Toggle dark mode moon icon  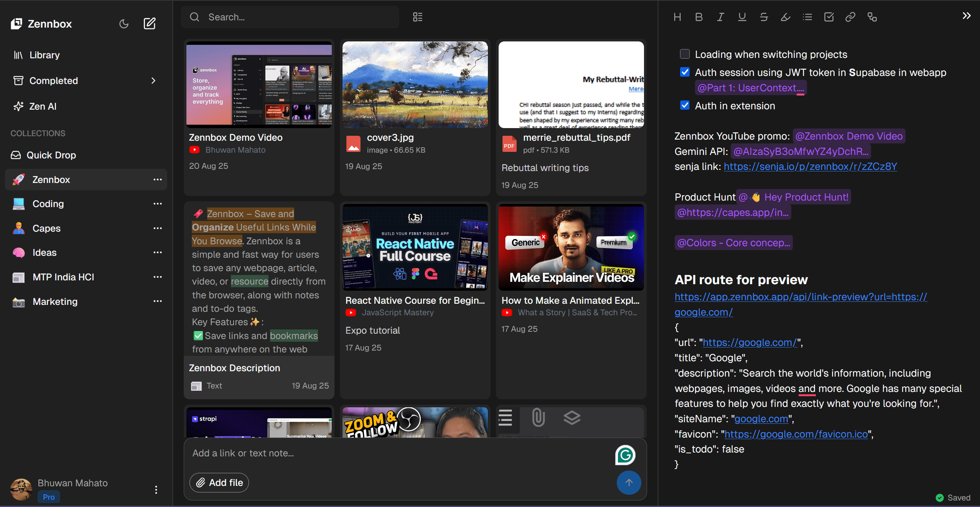click(124, 24)
